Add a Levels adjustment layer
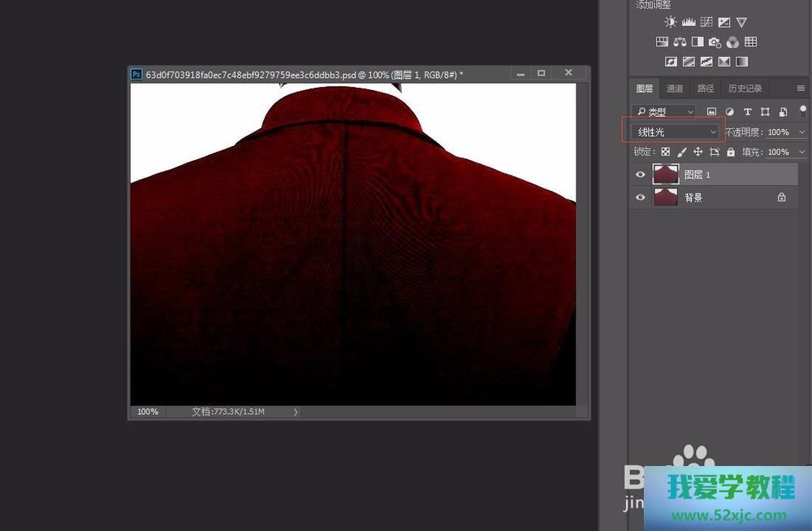Screen dimensions: 812x531 click(x=689, y=23)
